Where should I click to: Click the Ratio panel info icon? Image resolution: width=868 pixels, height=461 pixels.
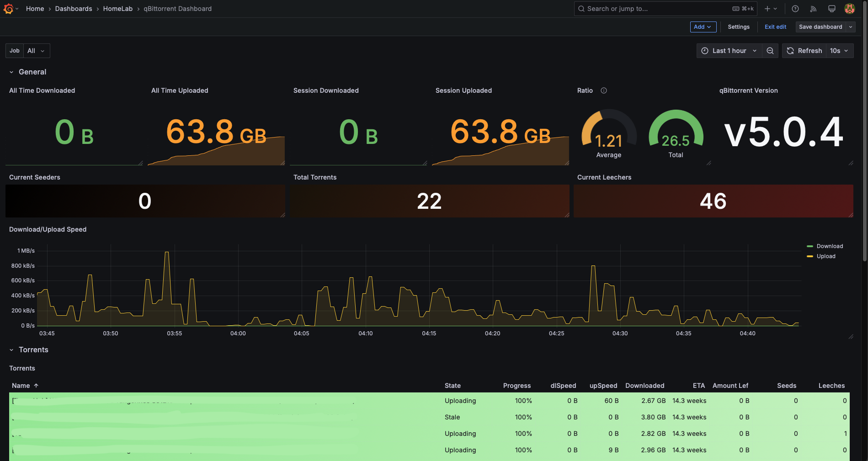pos(604,90)
